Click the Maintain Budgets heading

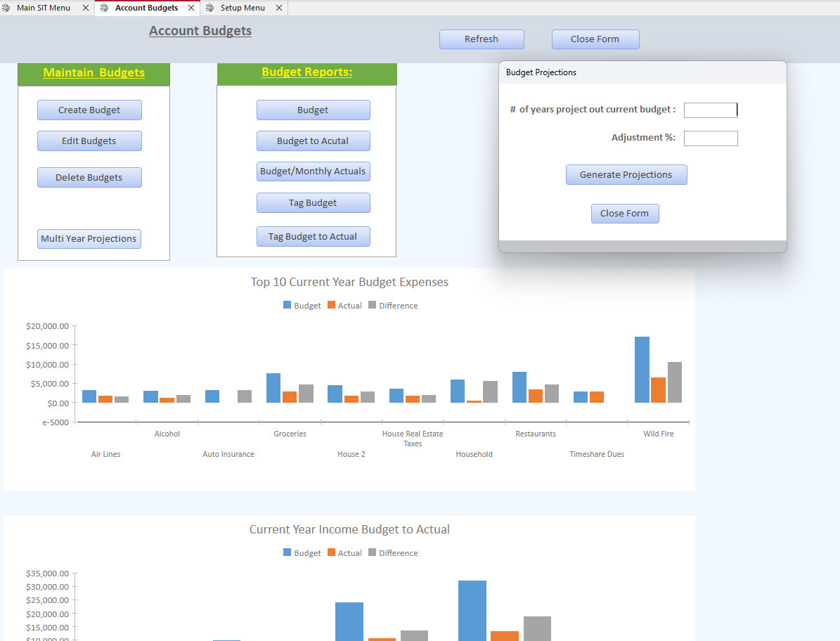(93, 72)
